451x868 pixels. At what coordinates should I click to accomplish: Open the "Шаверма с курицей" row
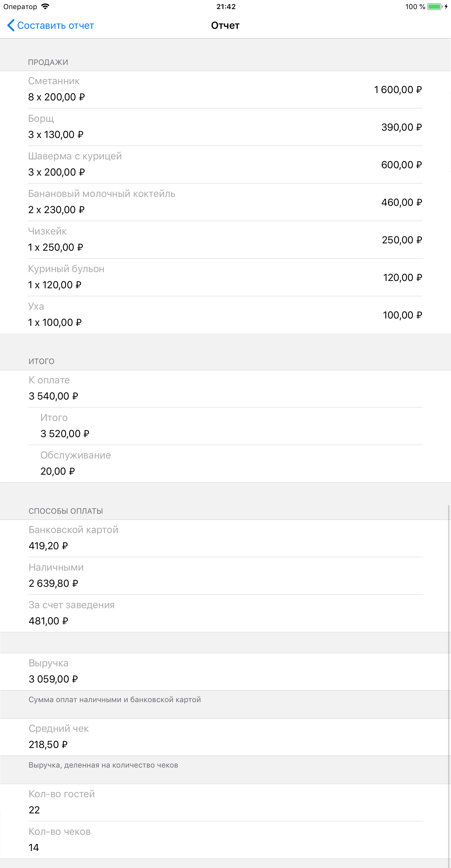click(x=225, y=164)
